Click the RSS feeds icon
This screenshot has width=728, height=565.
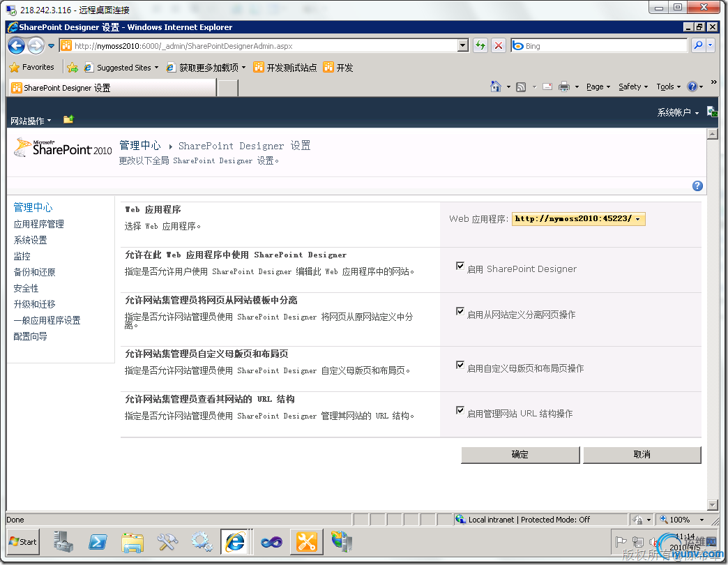click(x=521, y=86)
